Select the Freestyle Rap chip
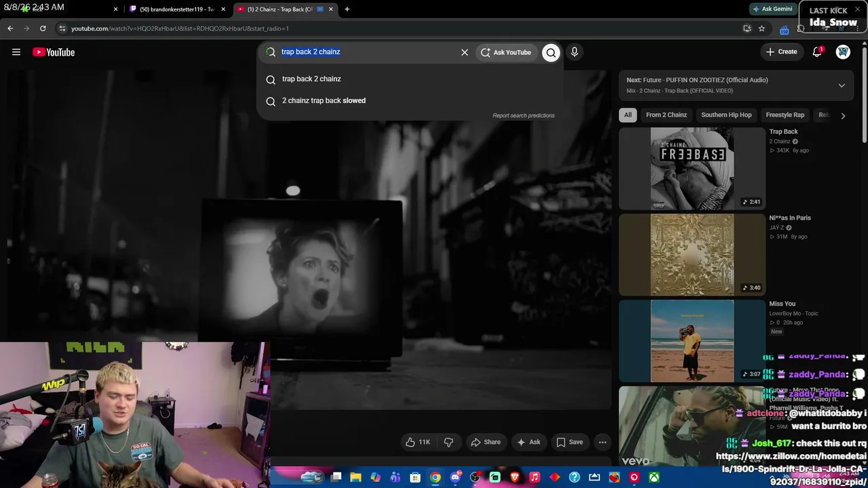Screen dimensions: 868x488 [x=785, y=115]
